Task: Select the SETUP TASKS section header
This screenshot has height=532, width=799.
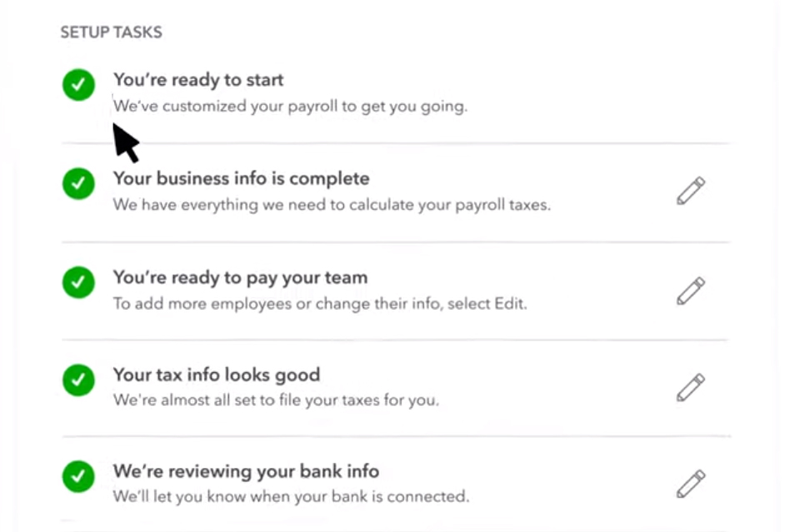Action: [x=111, y=32]
